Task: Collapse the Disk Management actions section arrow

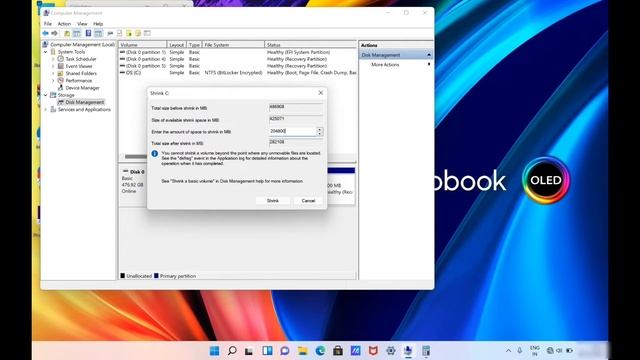Action: 429,55
